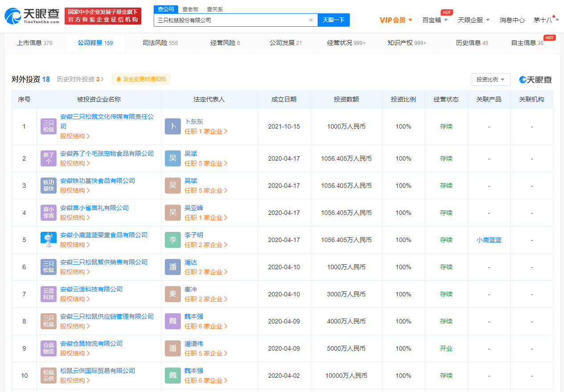Open 消息中心 in the top bar

click(512, 20)
